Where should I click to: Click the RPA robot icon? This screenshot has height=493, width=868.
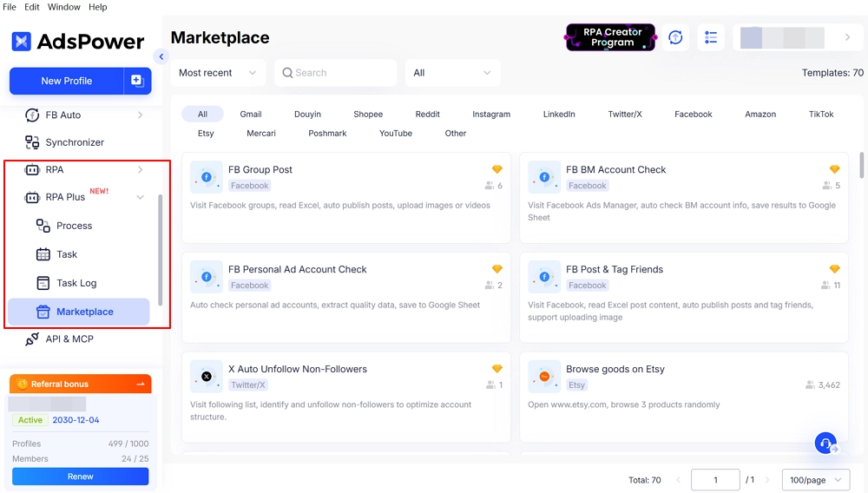pyautogui.click(x=32, y=170)
